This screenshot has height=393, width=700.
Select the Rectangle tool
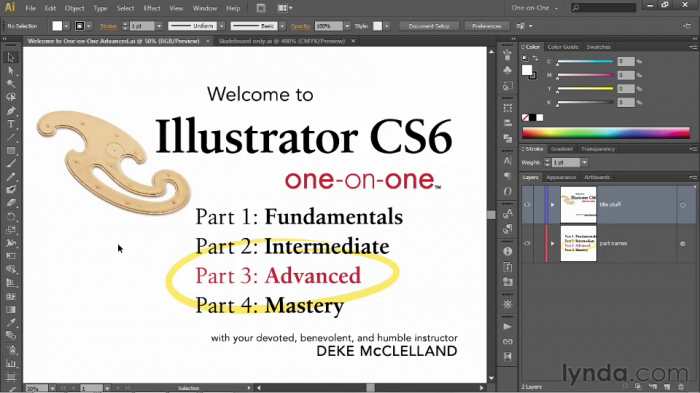11,151
